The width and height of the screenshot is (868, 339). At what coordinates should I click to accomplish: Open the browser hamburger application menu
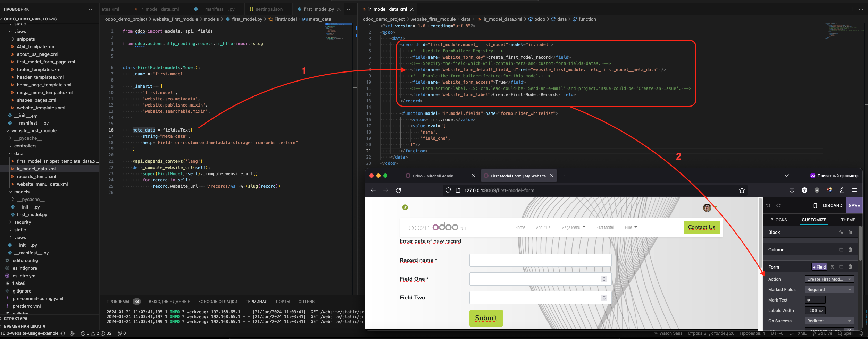[x=854, y=190]
